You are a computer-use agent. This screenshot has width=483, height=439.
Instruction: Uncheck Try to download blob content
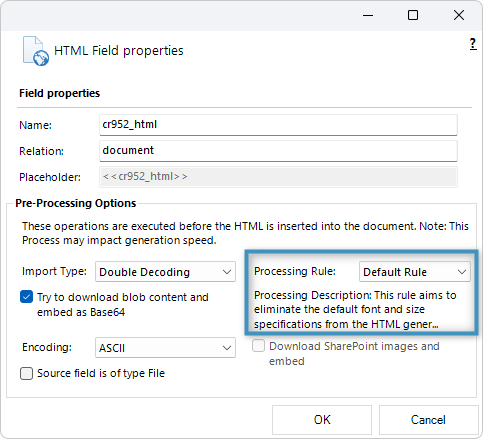coord(26,297)
